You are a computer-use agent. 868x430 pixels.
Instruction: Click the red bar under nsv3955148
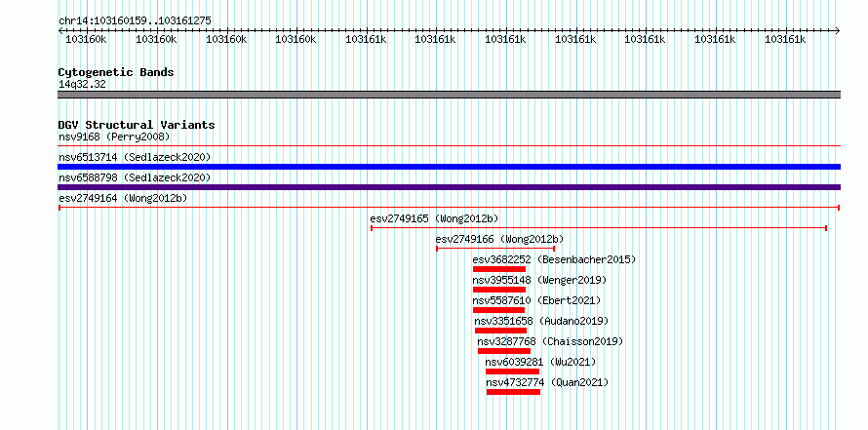[499, 290]
